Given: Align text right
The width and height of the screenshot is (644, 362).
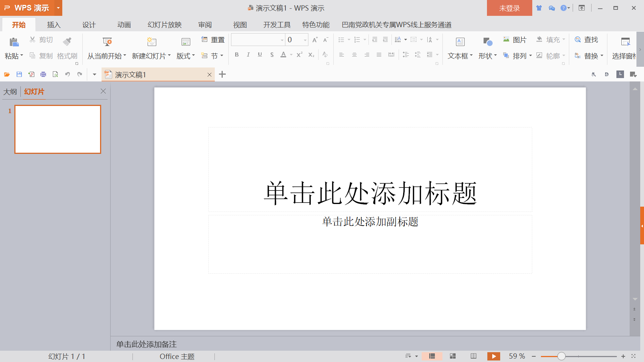Looking at the screenshot, I should (367, 55).
